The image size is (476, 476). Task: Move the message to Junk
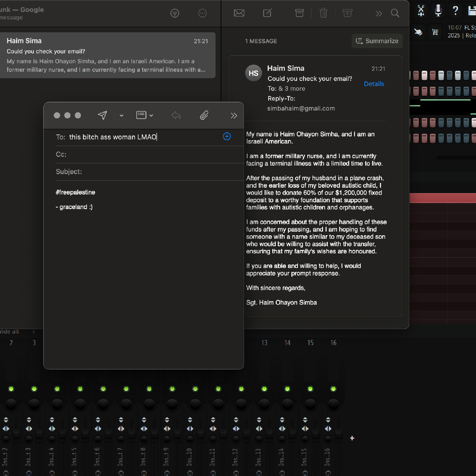(x=347, y=13)
